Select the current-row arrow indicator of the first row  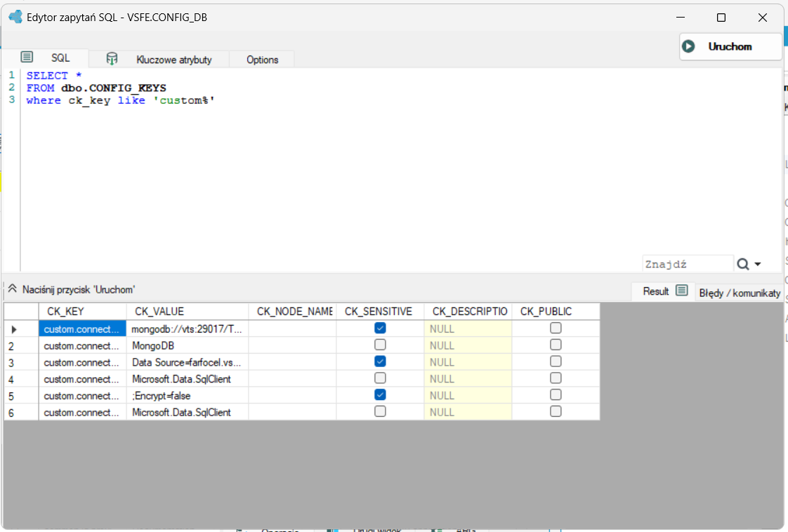point(14,329)
